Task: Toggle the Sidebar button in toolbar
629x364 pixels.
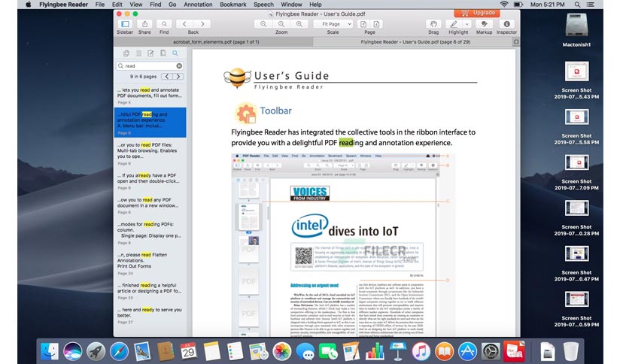Action: [125, 24]
